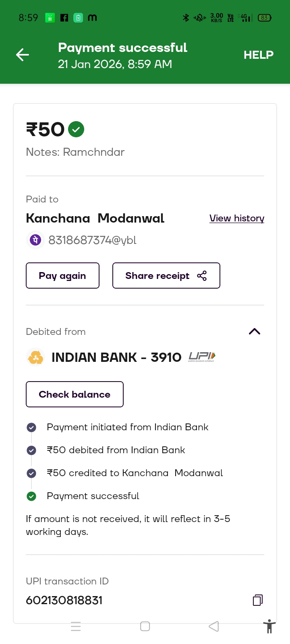Tap the UPI ID 8318687374@ybl

click(92, 240)
